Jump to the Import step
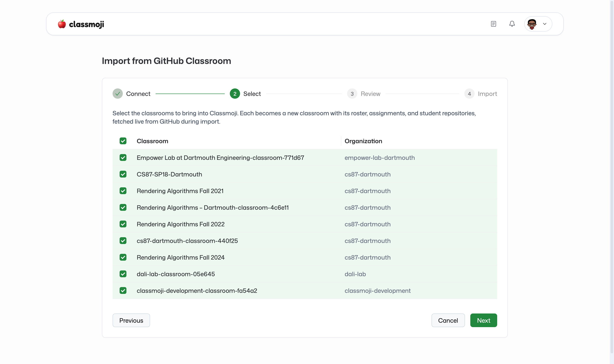614x364 pixels. (481, 94)
